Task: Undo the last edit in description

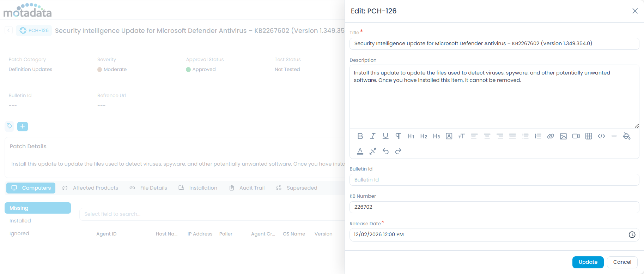Action: (x=385, y=151)
